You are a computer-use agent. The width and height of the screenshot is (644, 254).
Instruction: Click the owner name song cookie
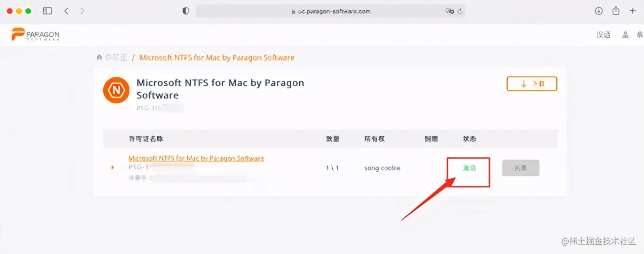click(x=382, y=168)
